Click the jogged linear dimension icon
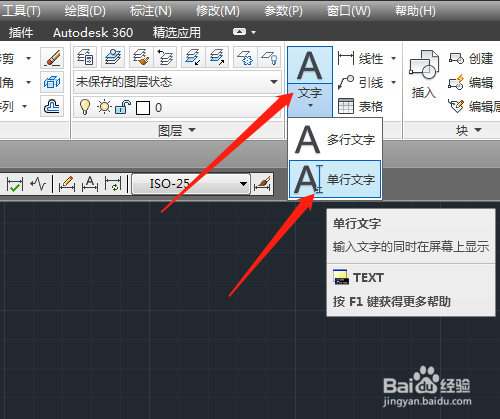The height and width of the screenshot is (419, 500). (38, 184)
